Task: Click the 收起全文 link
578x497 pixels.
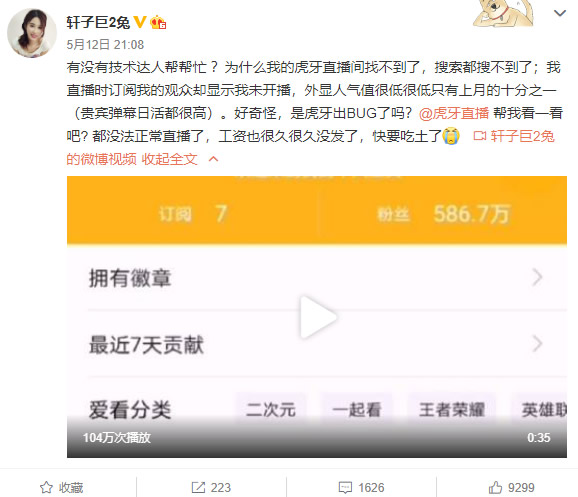Action: pos(170,159)
